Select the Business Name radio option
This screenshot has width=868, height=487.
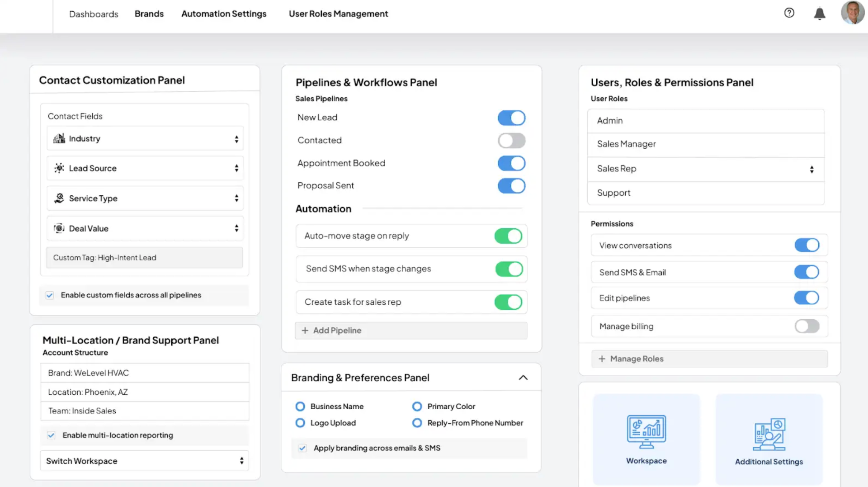tap(300, 407)
